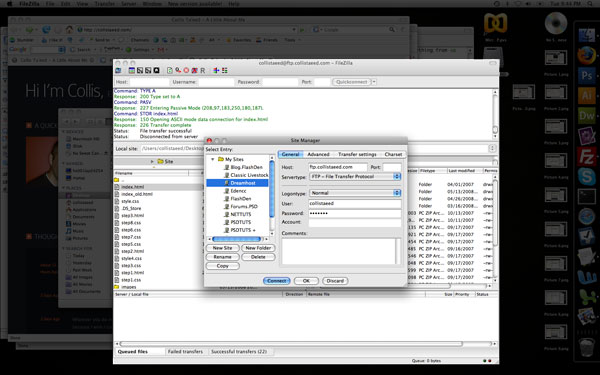600x375 pixels.
Task: Open Illustrator from the Dock
Action: (586, 95)
